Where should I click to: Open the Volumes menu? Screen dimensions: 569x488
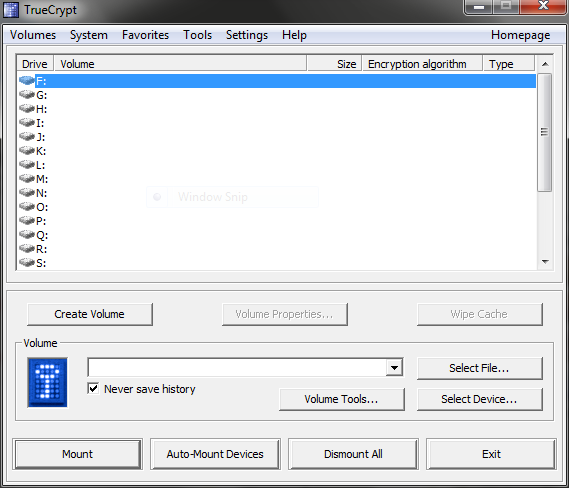(33, 35)
